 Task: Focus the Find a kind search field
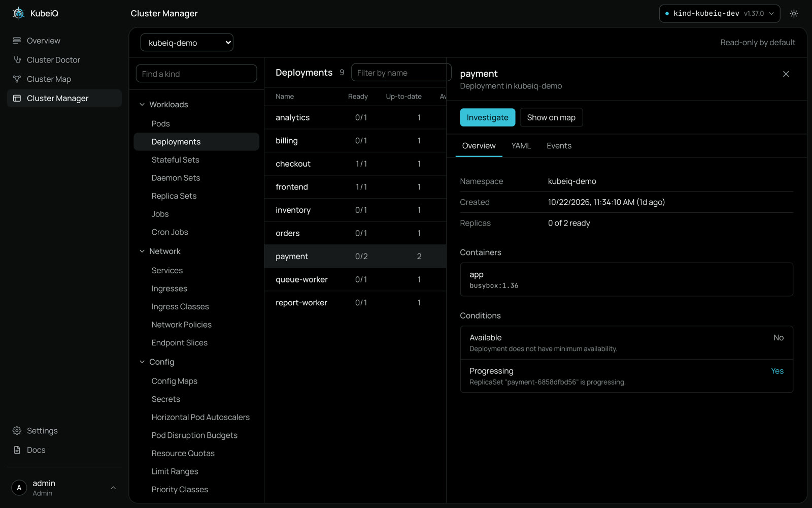click(196, 74)
